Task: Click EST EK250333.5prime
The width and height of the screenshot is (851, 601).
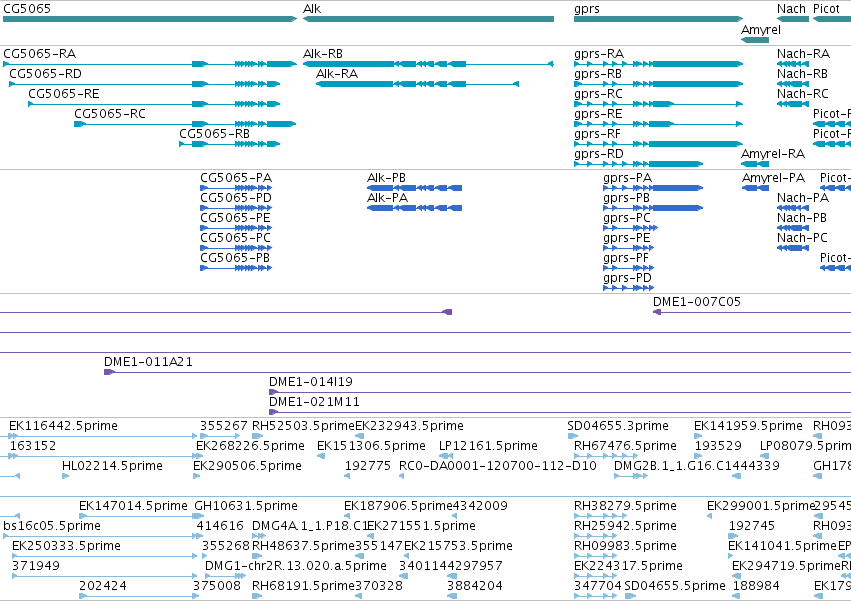Action: 67,546
